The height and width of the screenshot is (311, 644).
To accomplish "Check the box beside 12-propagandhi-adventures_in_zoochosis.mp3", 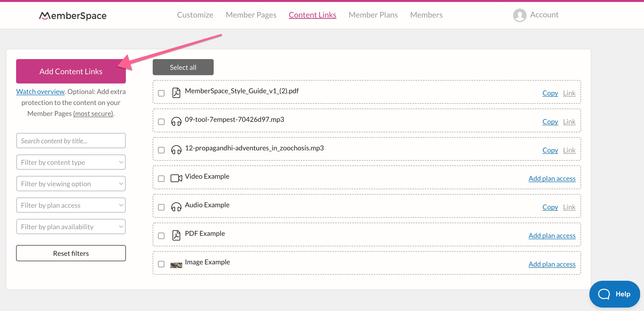I will 161,150.
